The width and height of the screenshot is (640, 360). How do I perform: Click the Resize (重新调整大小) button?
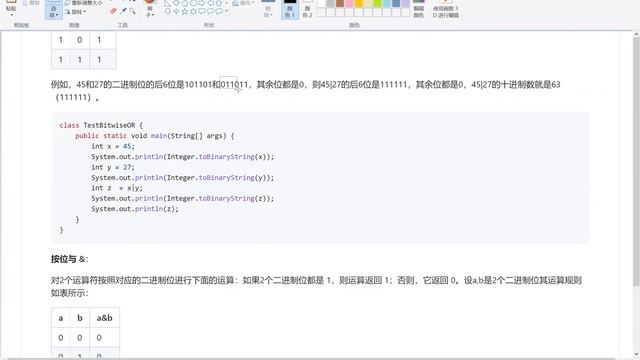84,3
